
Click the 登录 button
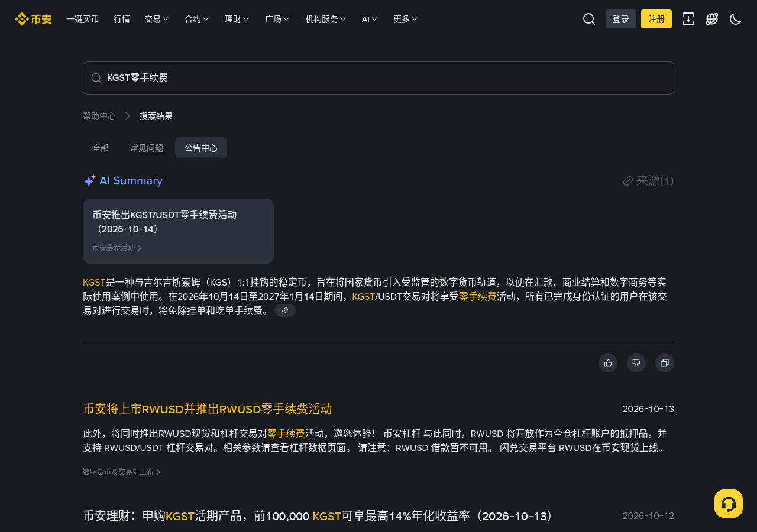click(x=621, y=19)
